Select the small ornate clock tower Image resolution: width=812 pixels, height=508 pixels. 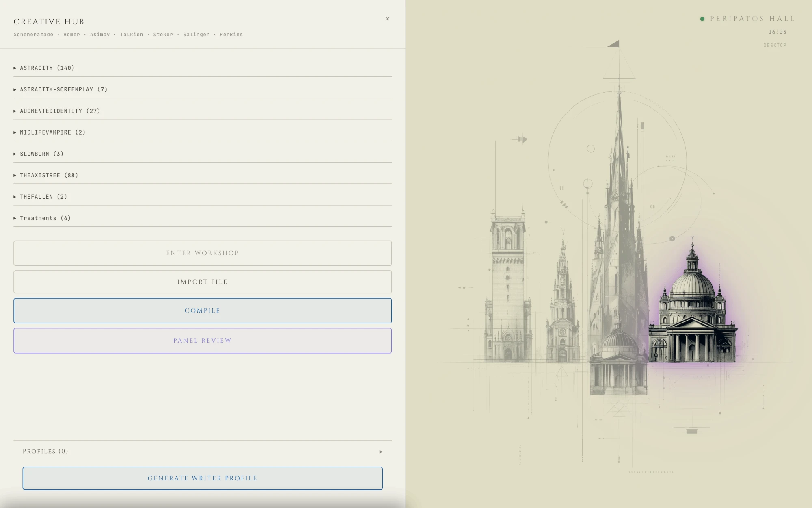tap(562, 301)
